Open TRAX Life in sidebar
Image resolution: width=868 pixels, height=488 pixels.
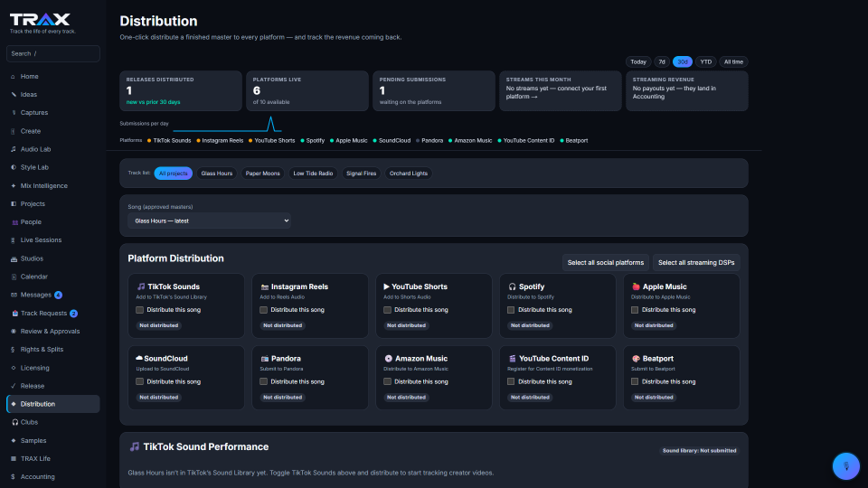pyautogui.click(x=53, y=459)
